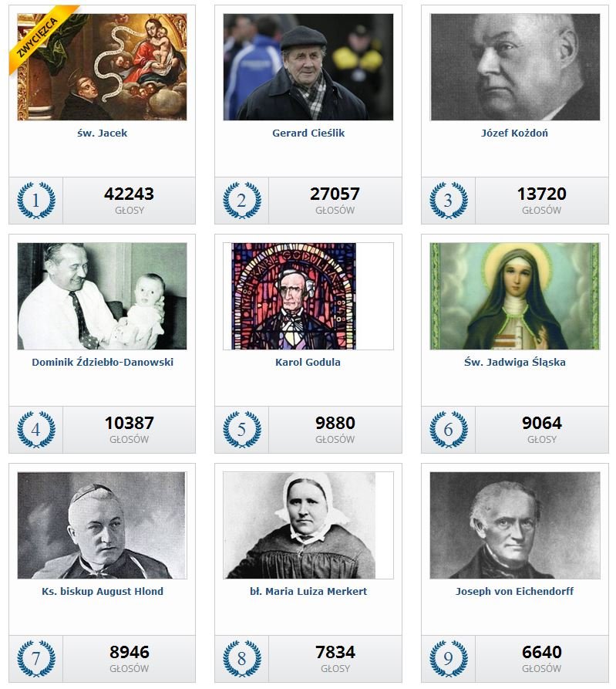
Task: Open the Gerard Cieślik name link
Action: (x=308, y=133)
